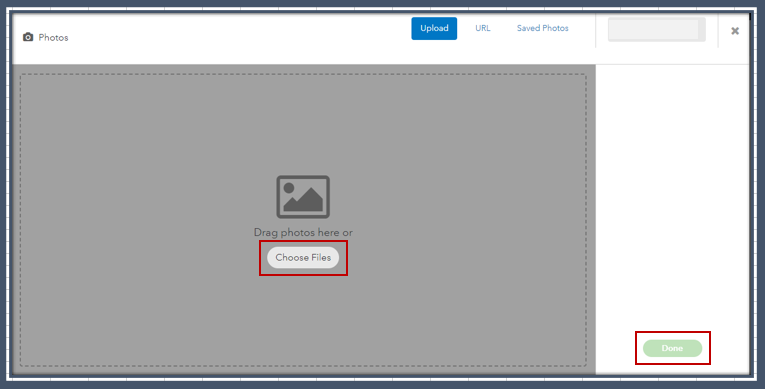Image resolution: width=765 pixels, height=389 pixels.
Task: Click the image placeholder icon in drop zone
Action: pos(303,197)
